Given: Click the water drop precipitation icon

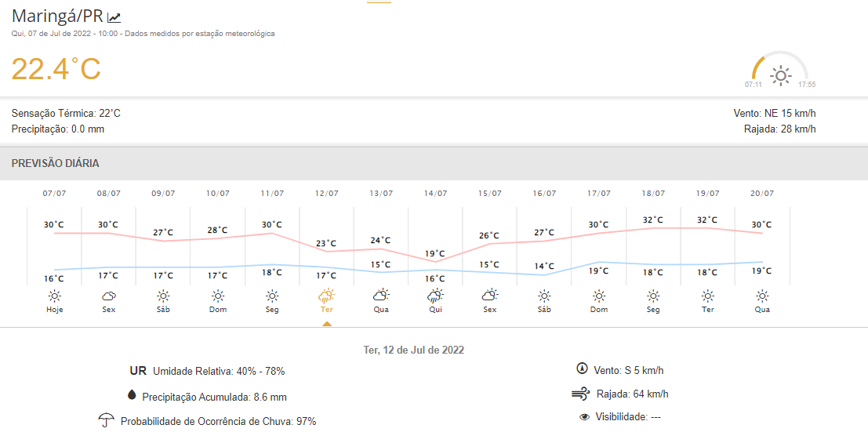Looking at the screenshot, I should pyautogui.click(x=131, y=396).
